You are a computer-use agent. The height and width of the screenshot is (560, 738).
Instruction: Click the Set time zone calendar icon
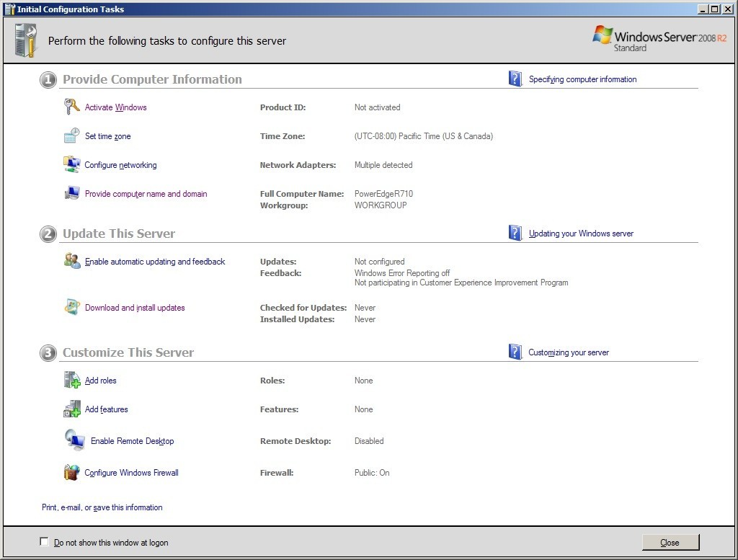pyautogui.click(x=71, y=135)
